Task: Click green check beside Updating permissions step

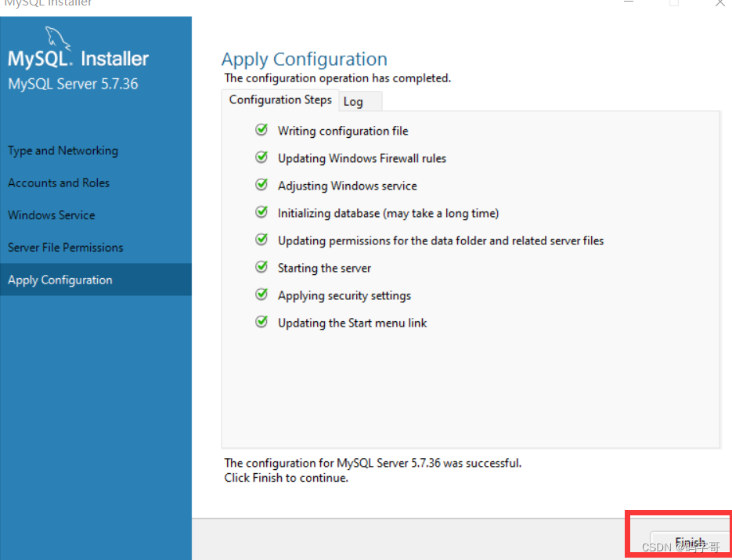Action: tap(261, 240)
